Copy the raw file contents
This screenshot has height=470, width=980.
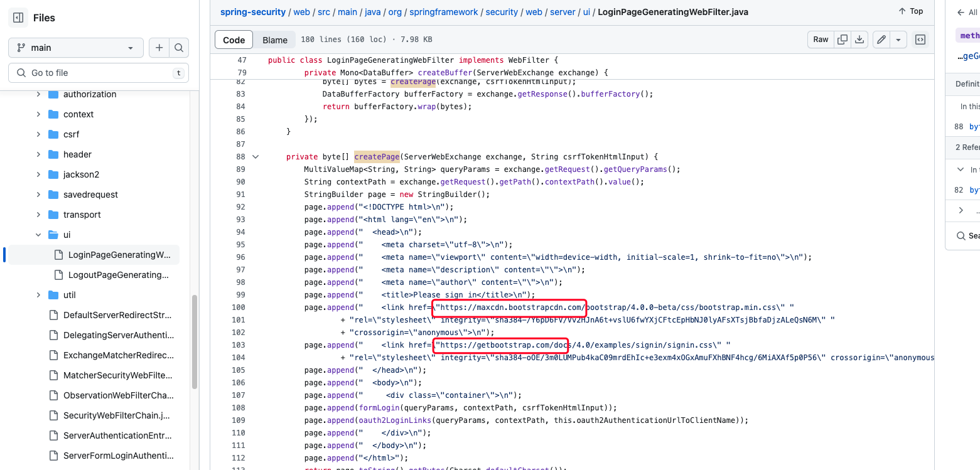point(842,39)
